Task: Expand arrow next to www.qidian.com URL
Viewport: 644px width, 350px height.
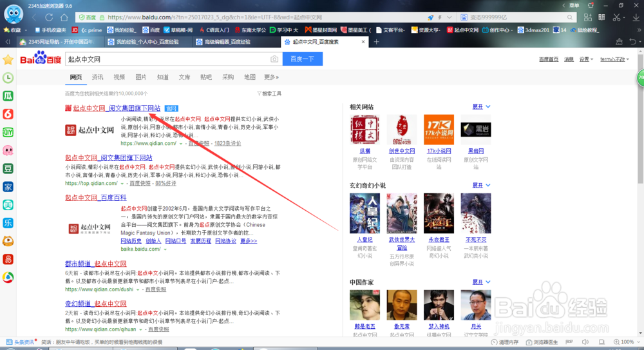Action: [180, 144]
